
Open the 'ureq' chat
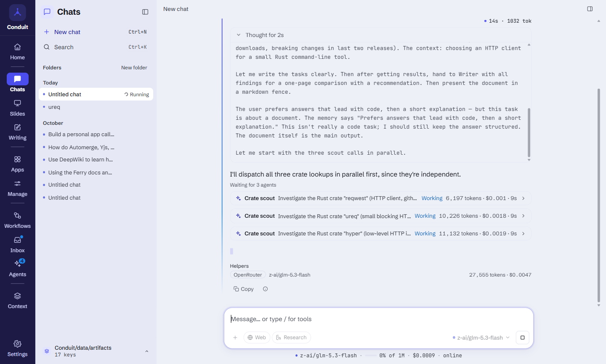[x=96, y=107]
